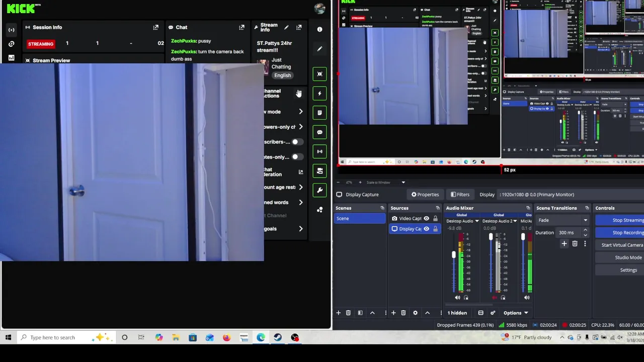
Task: Open source properties gear in Sources toolbar
Action: coord(415,313)
